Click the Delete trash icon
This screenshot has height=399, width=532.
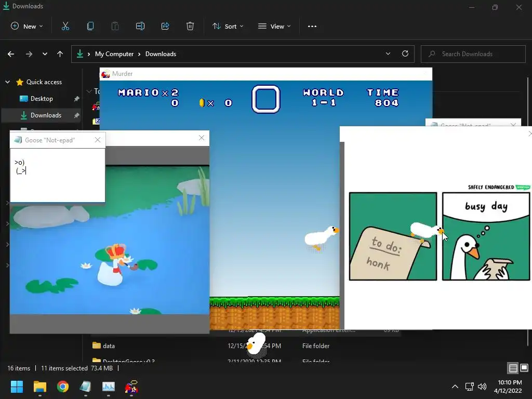point(190,26)
